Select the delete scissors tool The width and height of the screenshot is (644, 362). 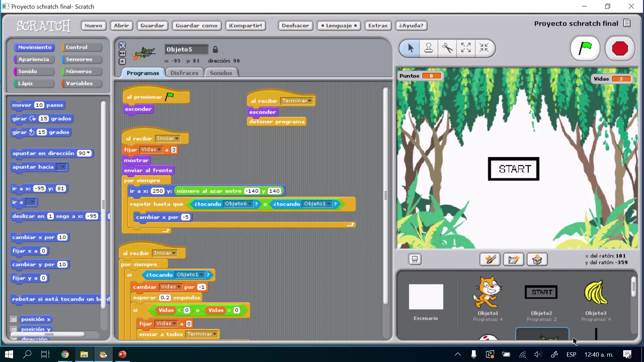[x=447, y=48]
